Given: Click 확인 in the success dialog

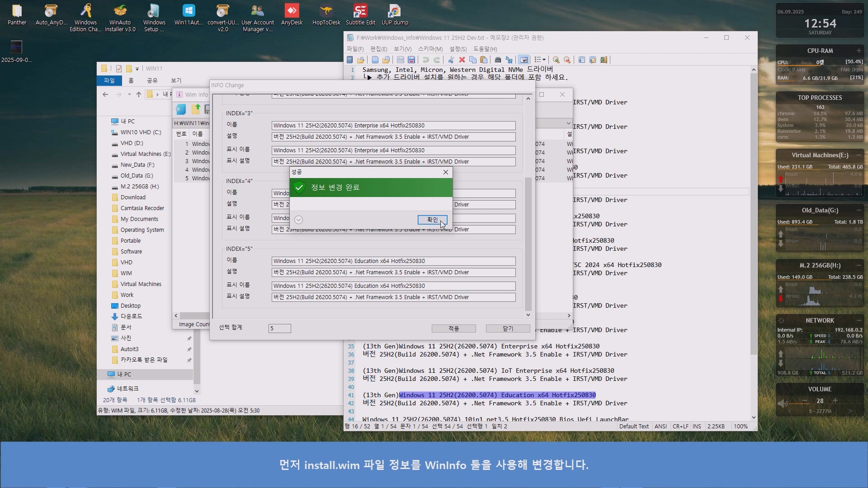Looking at the screenshot, I should coord(432,220).
